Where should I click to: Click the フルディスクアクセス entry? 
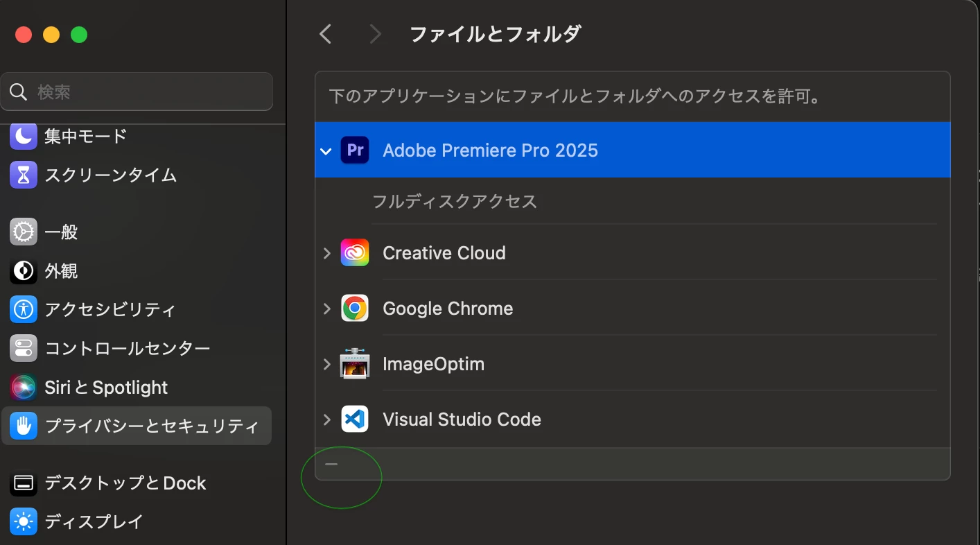pos(455,202)
